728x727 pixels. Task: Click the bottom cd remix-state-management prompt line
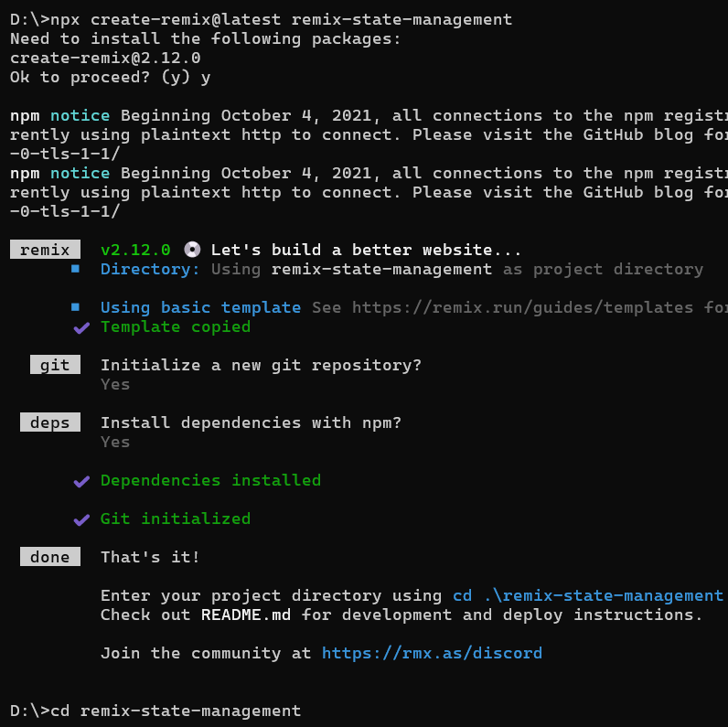pyautogui.click(x=155, y=711)
